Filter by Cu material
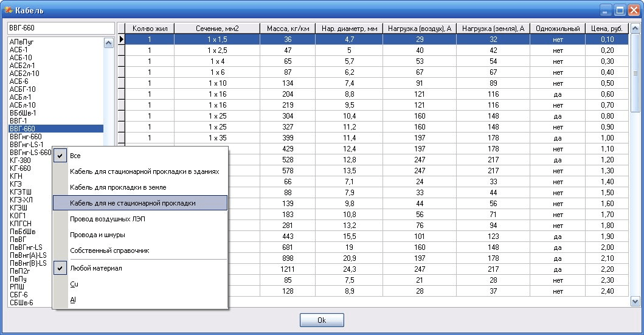Screen dimensions: 644x335 pyautogui.click(x=140, y=284)
